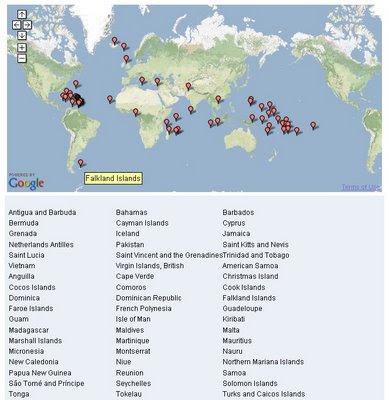Open Isle of Man list entry
The image size is (389, 400).
[133, 319]
